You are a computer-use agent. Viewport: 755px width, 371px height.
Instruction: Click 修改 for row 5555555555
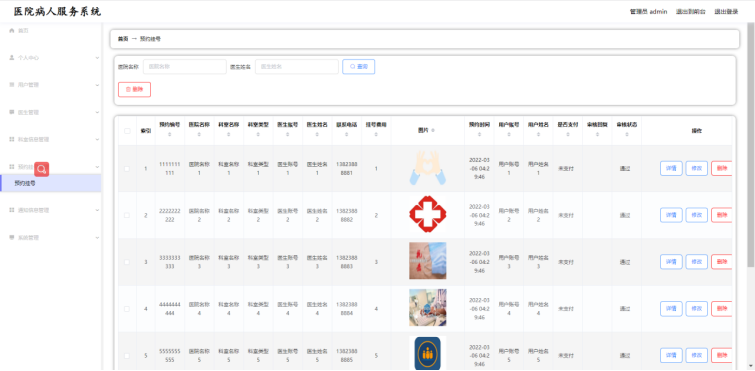pyautogui.click(x=697, y=356)
